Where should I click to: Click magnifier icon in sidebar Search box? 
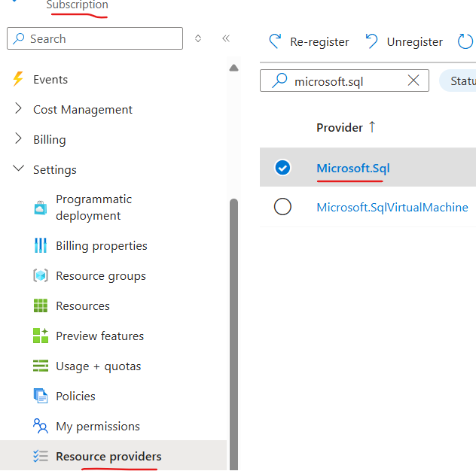click(x=19, y=38)
